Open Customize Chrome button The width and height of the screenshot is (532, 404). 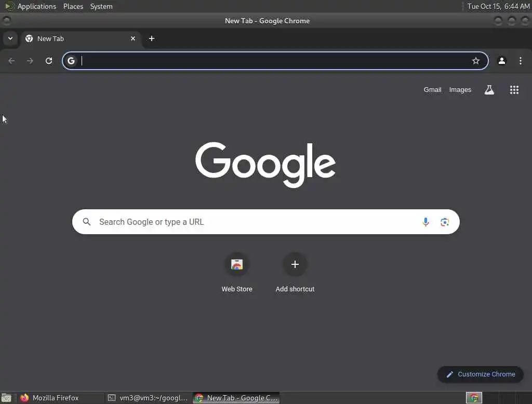click(481, 374)
